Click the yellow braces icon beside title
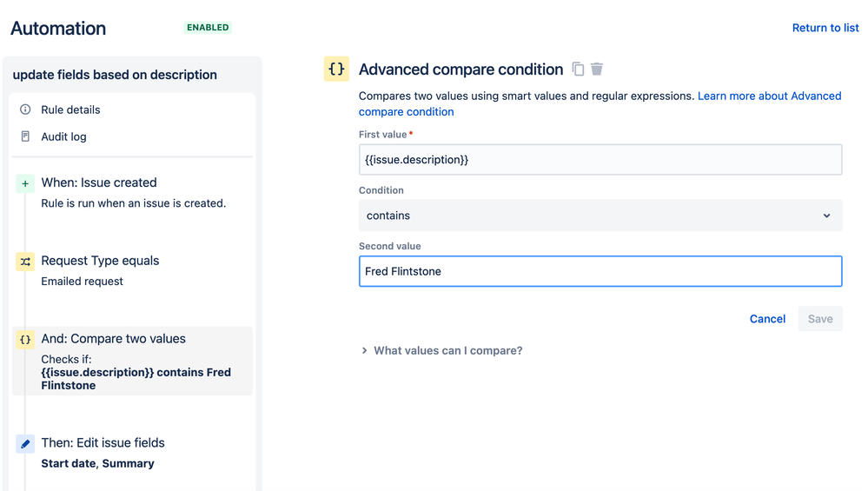The height and width of the screenshot is (491, 868). 336,70
